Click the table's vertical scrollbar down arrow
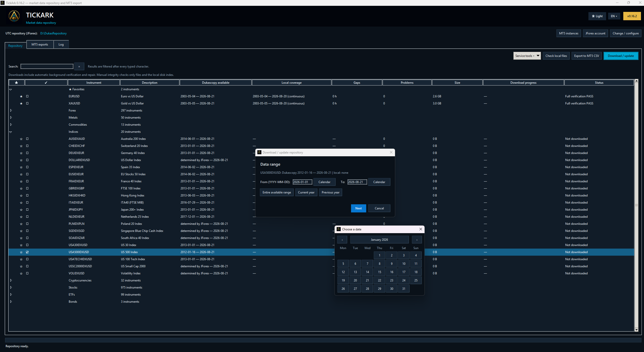This screenshot has width=644, height=352. pyautogui.click(x=636, y=330)
